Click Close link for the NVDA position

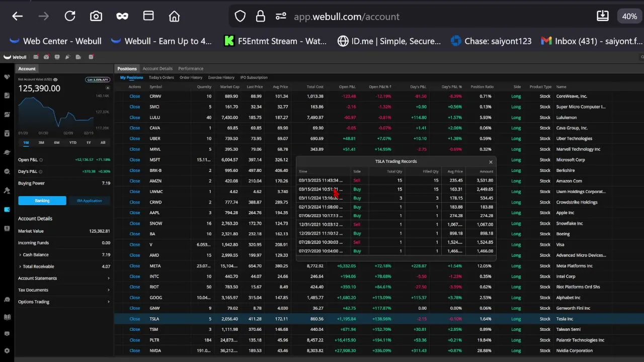pos(135,350)
